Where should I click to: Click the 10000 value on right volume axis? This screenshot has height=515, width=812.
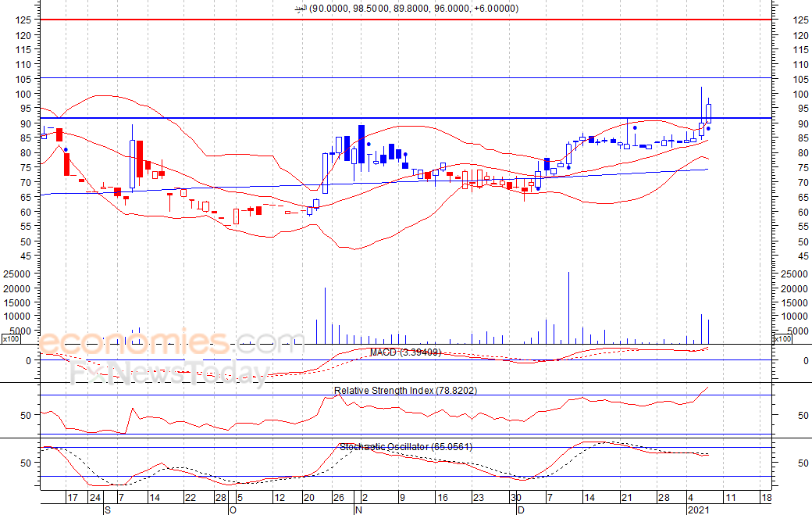[x=794, y=316]
